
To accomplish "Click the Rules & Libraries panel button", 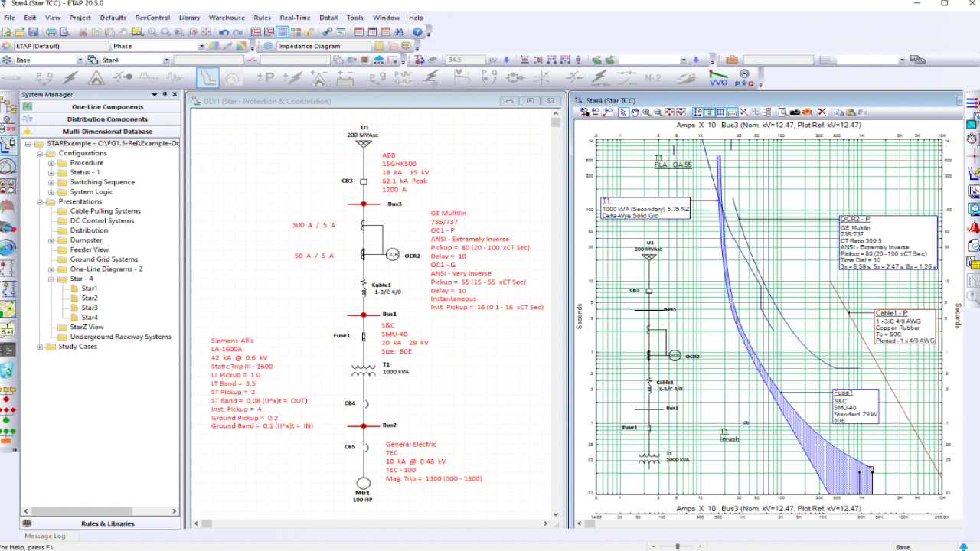I will [107, 523].
